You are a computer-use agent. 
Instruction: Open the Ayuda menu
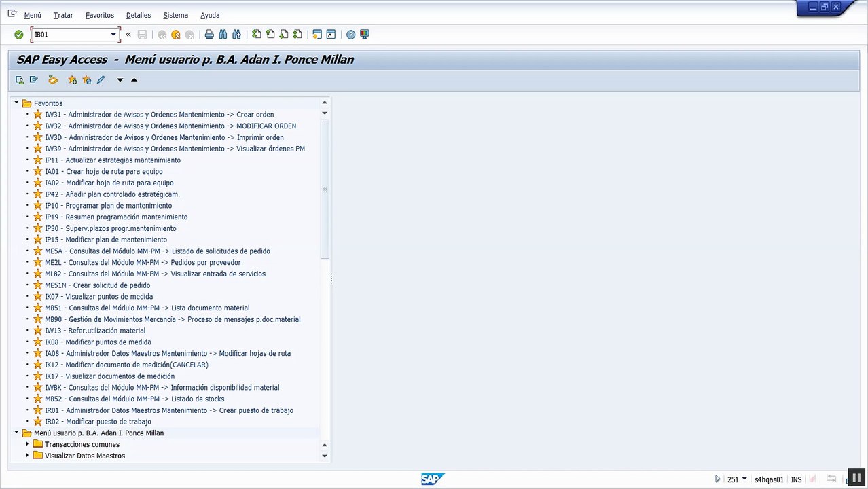(210, 15)
